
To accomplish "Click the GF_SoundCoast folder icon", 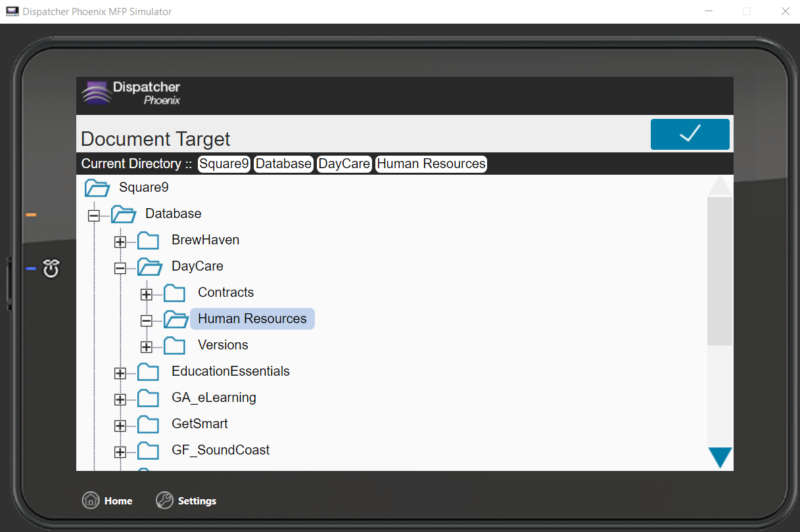I will pyautogui.click(x=149, y=451).
